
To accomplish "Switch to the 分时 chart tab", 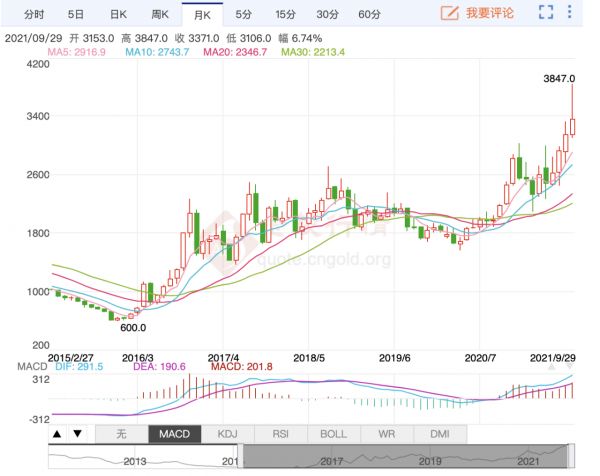I will click(x=33, y=14).
